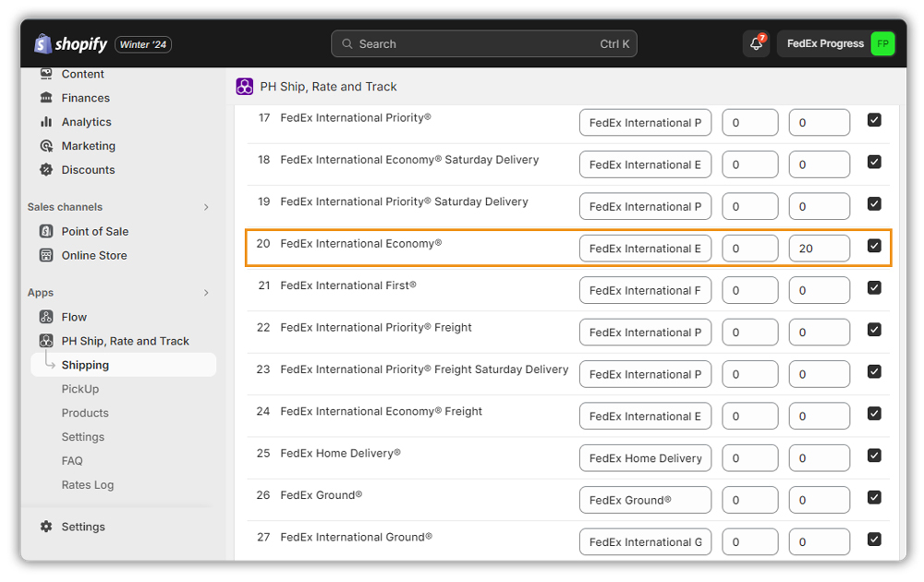The image size is (924, 582).
Task: Edit display name for International First
Action: point(645,290)
